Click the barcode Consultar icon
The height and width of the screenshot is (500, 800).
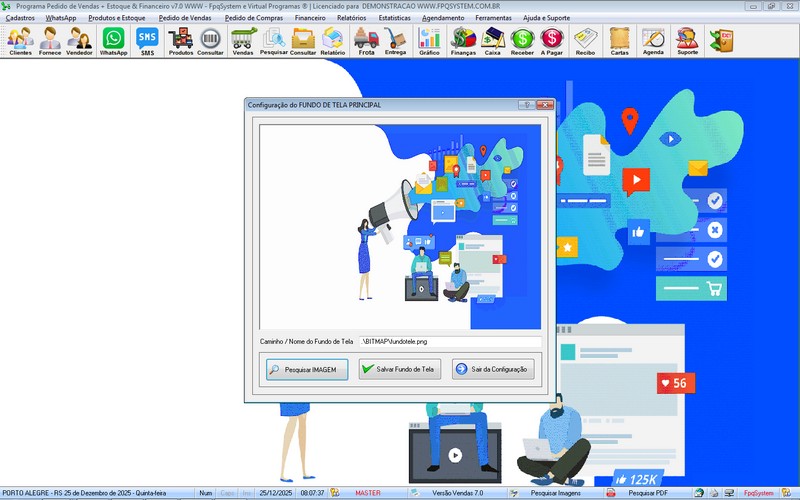point(210,41)
